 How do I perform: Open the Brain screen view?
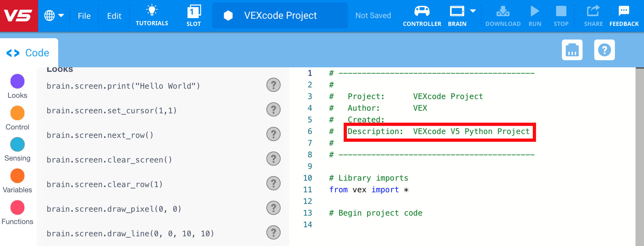pyautogui.click(x=457, y=12)
